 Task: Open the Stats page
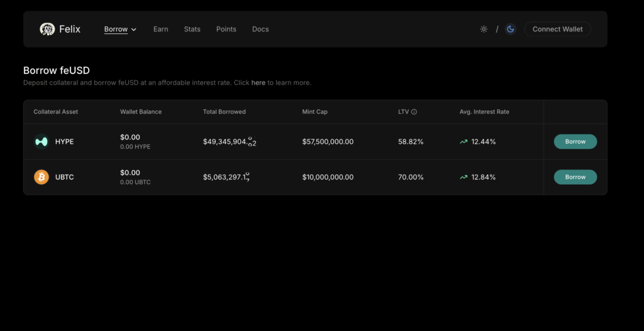pos(192,29)
